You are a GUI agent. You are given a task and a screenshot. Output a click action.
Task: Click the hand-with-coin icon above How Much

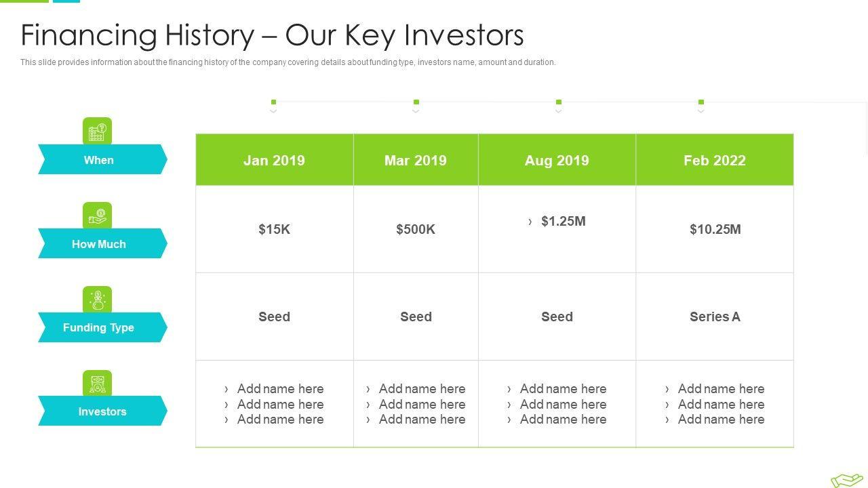point(97,215)
